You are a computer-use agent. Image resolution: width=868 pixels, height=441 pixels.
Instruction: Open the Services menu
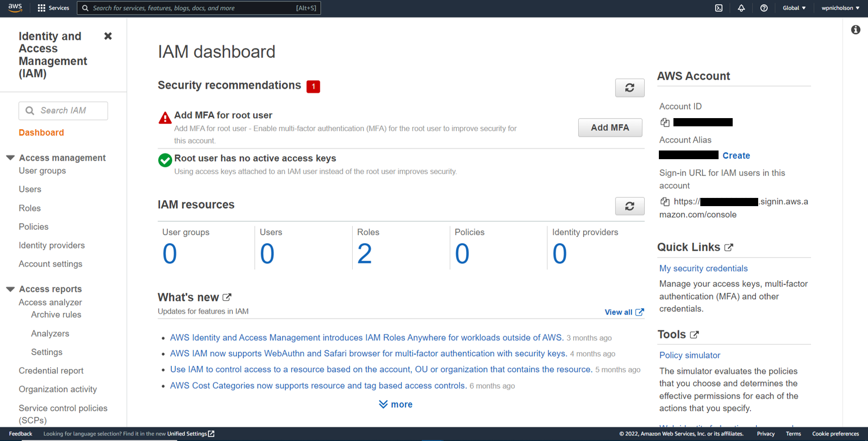[53, 8]
